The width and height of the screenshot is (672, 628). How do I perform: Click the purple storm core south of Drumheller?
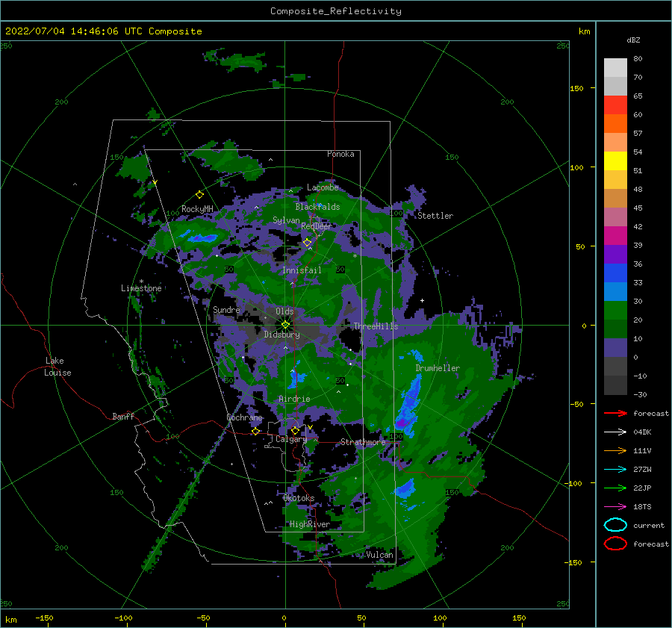coord(402,423)
